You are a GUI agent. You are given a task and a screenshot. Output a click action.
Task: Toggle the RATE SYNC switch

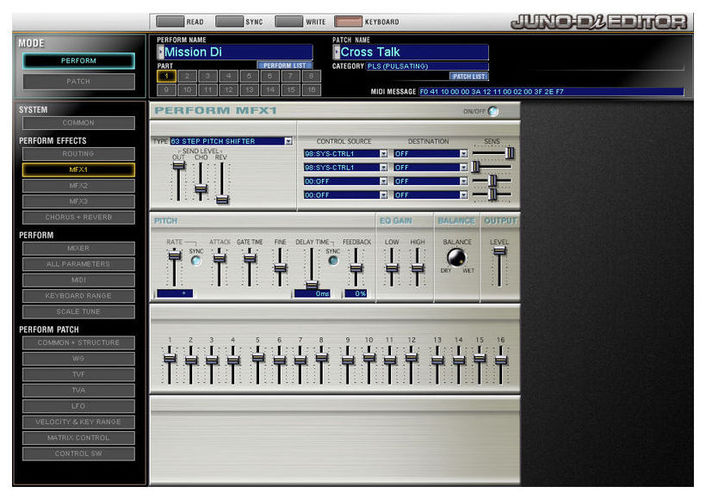[196, 260]
